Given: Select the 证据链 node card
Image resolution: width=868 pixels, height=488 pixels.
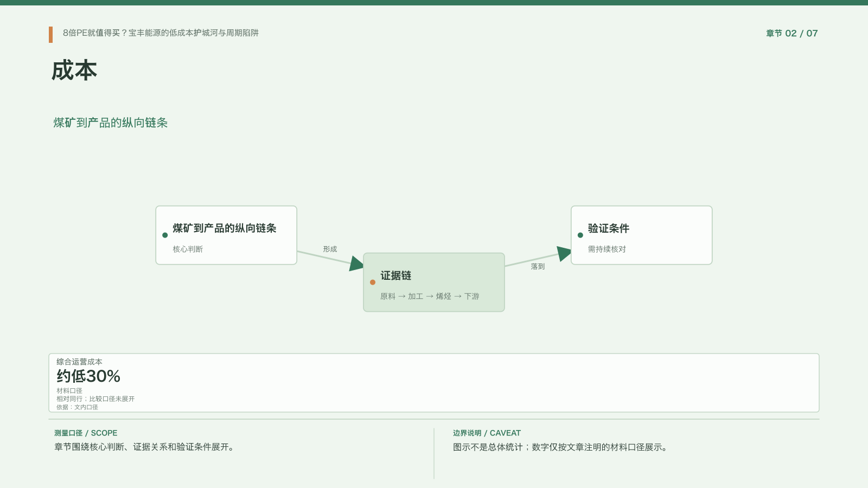Looking at the screenshot, I should coord(434,282).
